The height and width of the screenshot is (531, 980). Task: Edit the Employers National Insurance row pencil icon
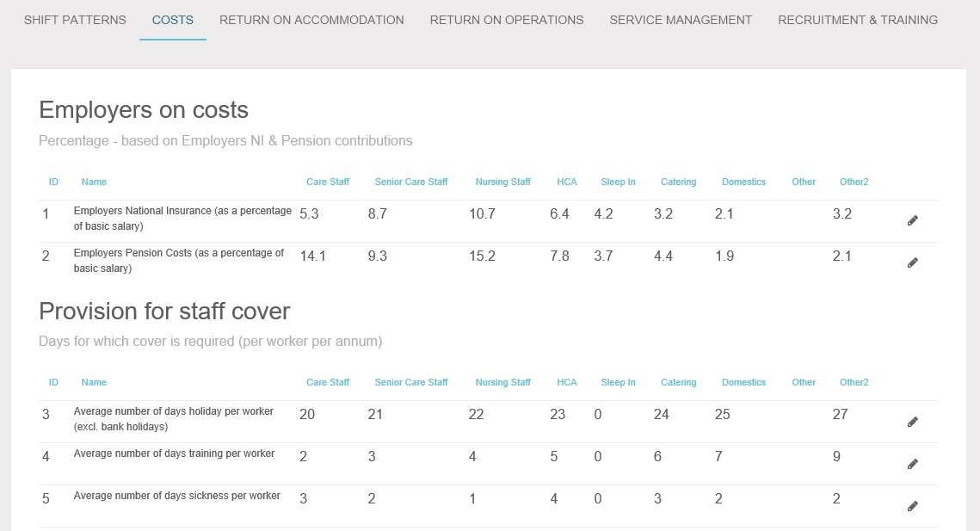pos(913,220)
